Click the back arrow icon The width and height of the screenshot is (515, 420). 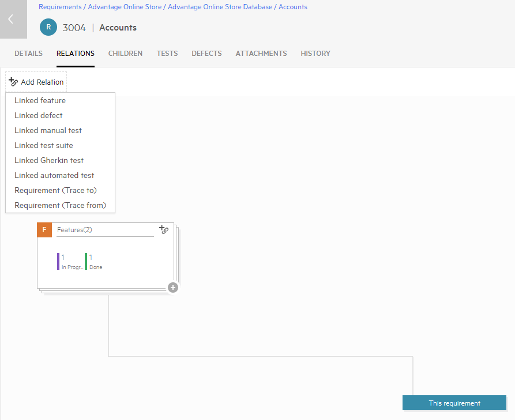pos(11,19)
